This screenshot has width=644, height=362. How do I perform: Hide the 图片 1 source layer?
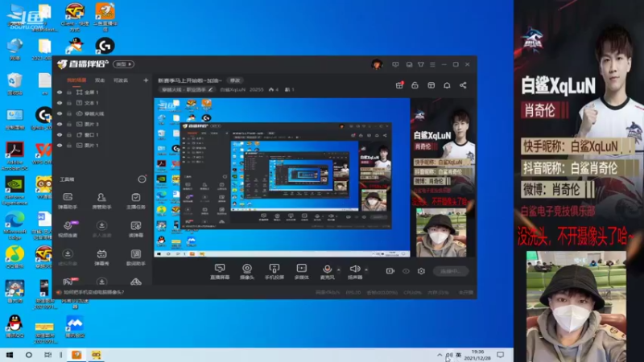60,146
